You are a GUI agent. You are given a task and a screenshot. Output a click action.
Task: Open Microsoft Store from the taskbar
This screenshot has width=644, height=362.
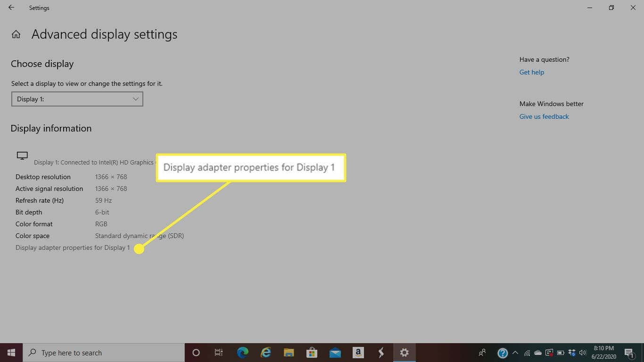click(312, 353)
